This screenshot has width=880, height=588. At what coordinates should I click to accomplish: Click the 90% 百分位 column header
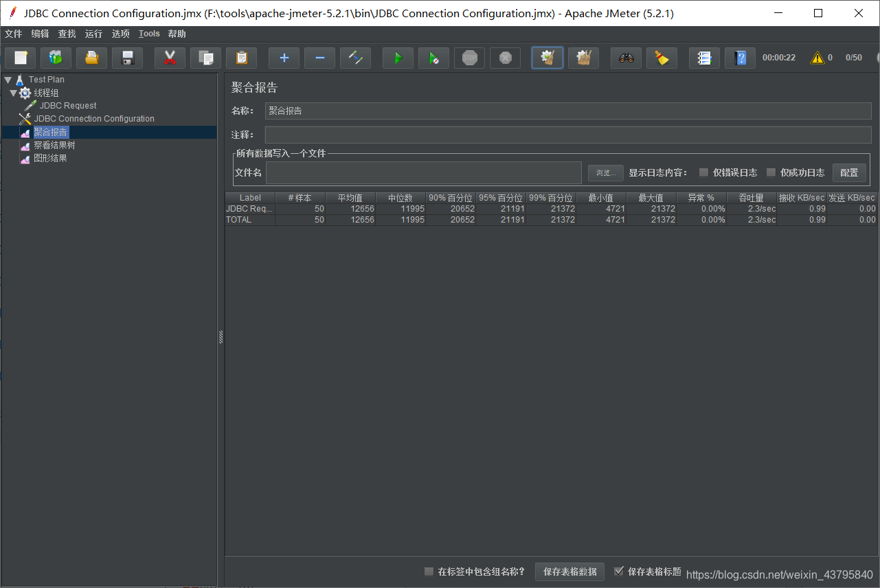[451, 198]
